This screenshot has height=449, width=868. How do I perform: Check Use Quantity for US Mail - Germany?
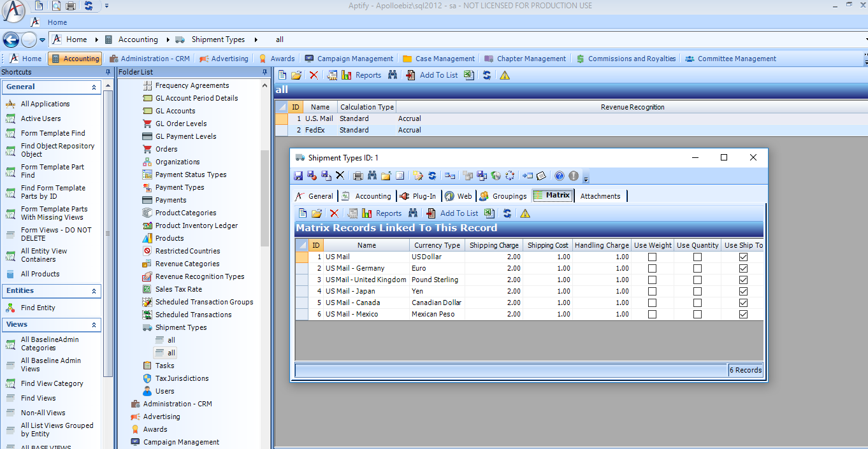tap(697, 268)
